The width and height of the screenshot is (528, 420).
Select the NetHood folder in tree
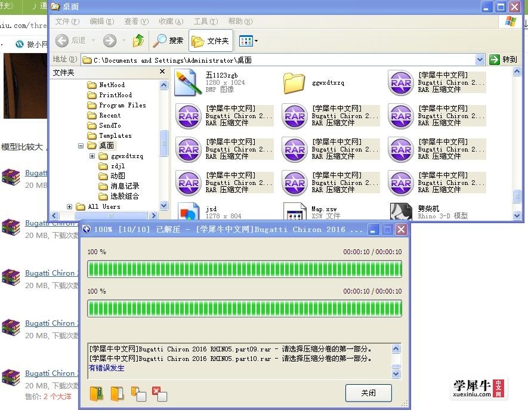[106, 85]
